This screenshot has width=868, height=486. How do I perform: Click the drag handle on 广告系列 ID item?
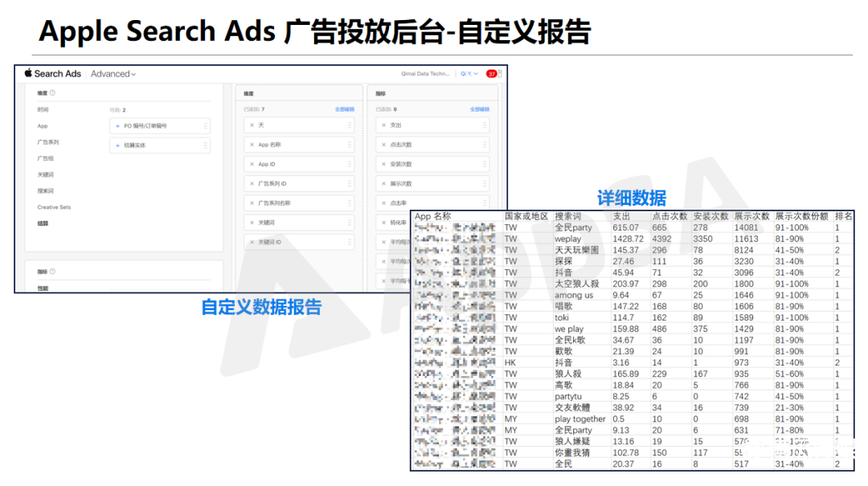pyautogui.click(x=350, y=184)
